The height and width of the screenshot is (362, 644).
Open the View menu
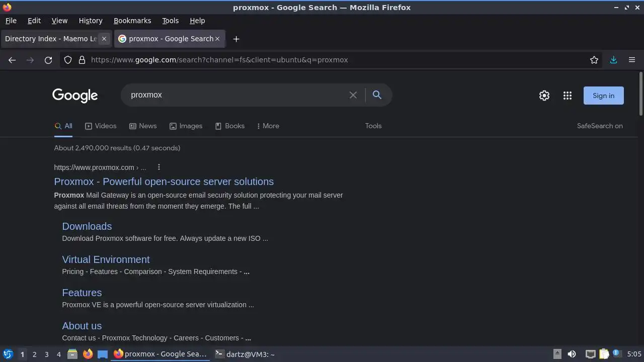click(59, 21)
